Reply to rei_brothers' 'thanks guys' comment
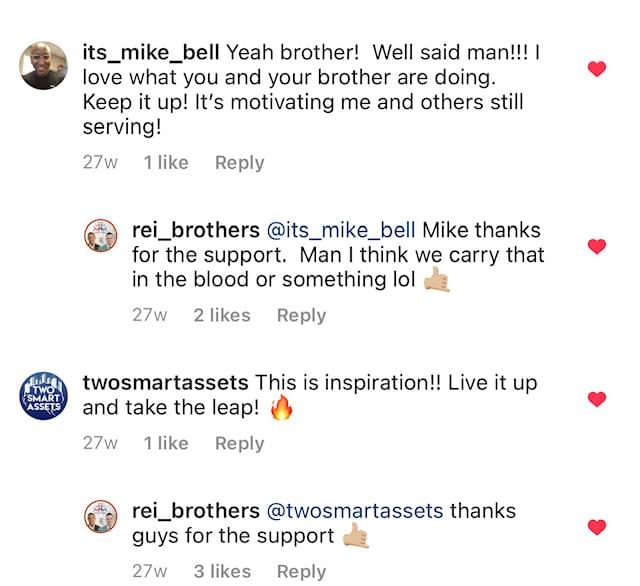The height and width of the screenshot is (586, 640). point(301,572)
